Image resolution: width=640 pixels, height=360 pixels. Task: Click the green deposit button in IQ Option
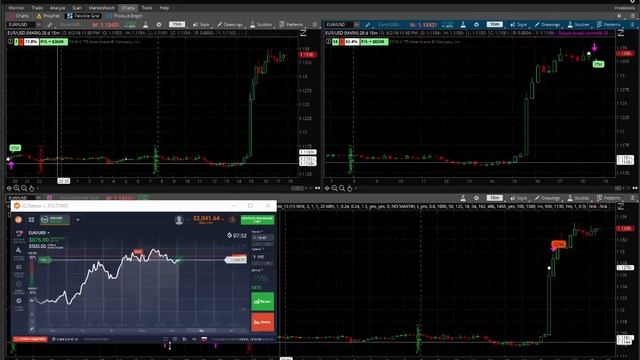tap(257, 220)
